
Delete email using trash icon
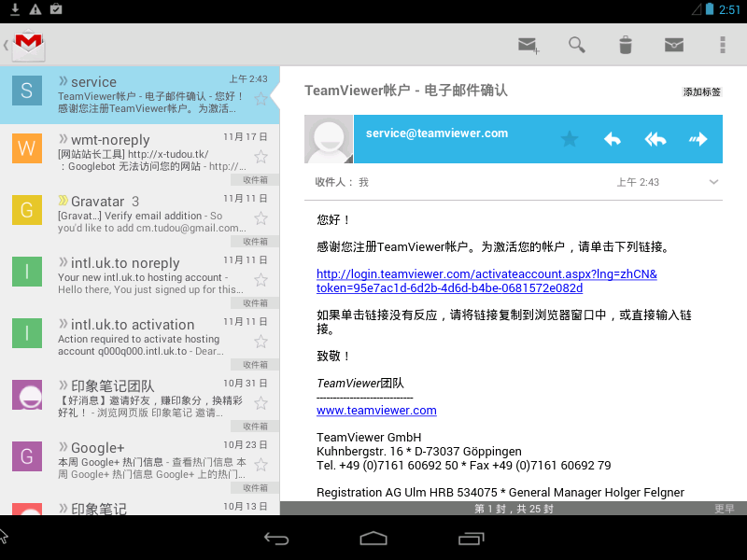pos(626,45)
